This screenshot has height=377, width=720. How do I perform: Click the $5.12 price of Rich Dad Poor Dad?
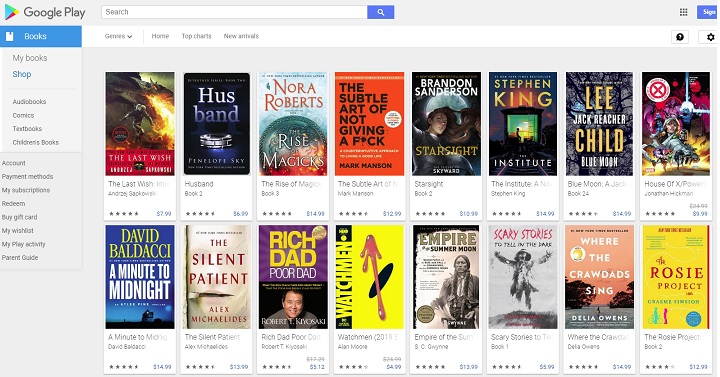click(x=317, y=367)
